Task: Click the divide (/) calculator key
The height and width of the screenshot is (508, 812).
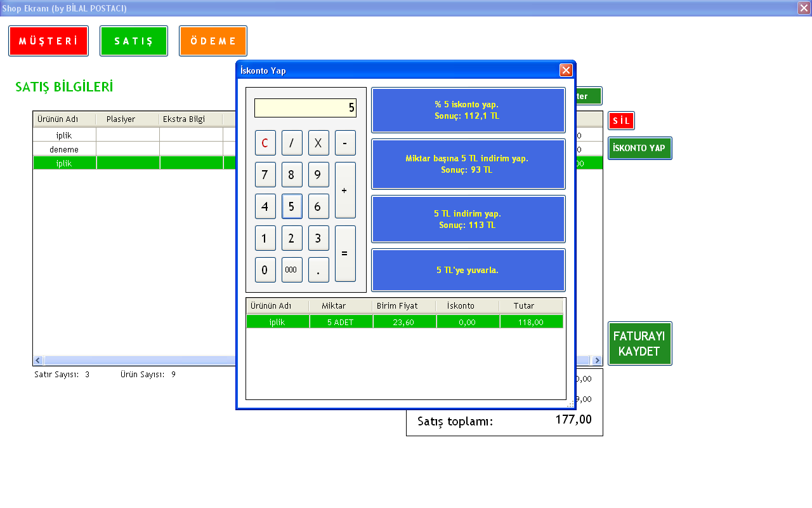Action: 292,143
